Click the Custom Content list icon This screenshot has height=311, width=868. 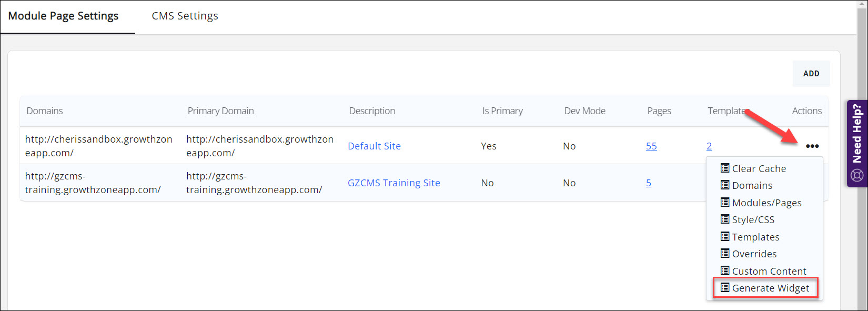click(725, 271)
